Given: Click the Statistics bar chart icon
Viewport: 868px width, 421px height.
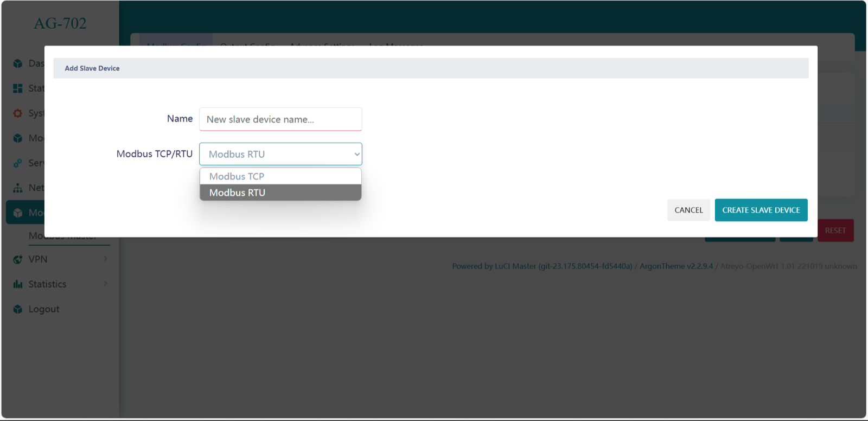Looking at the screenshot, I should point(18,284).
